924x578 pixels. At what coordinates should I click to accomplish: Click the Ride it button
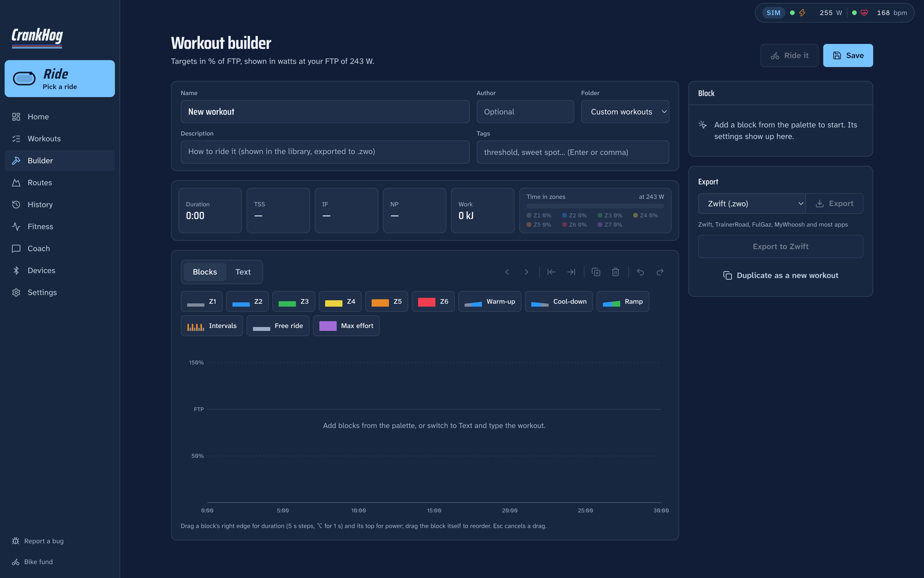click(789, 55)
